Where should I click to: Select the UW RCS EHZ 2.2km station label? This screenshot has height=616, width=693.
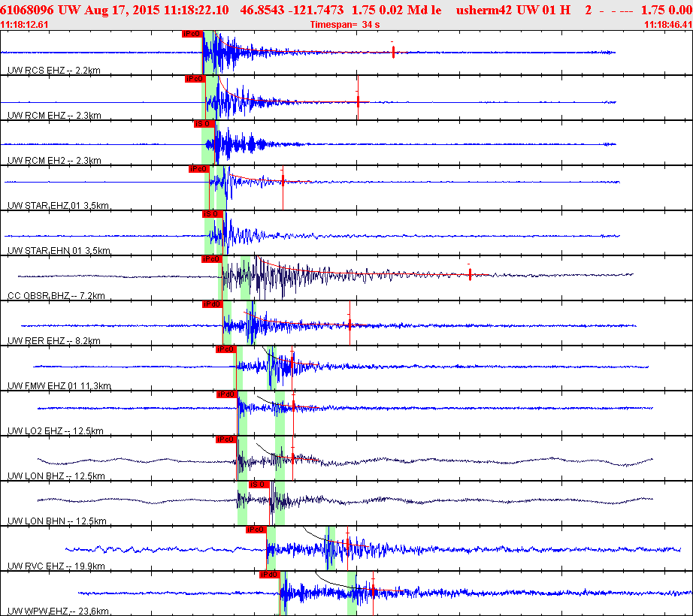pos(54,70)
